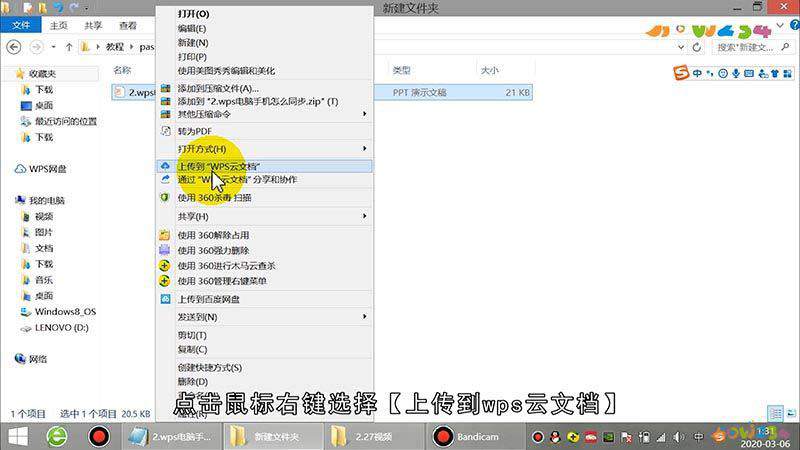The height and width of the screenshot is (450, 800).
Task: Open 文档 folder in sidebar
Action: (43, 248)
